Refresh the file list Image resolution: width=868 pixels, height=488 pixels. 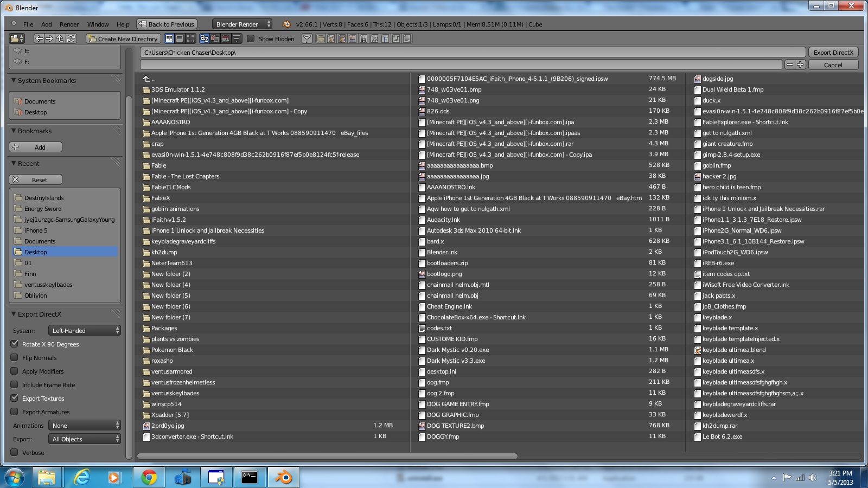coord(71,38)
